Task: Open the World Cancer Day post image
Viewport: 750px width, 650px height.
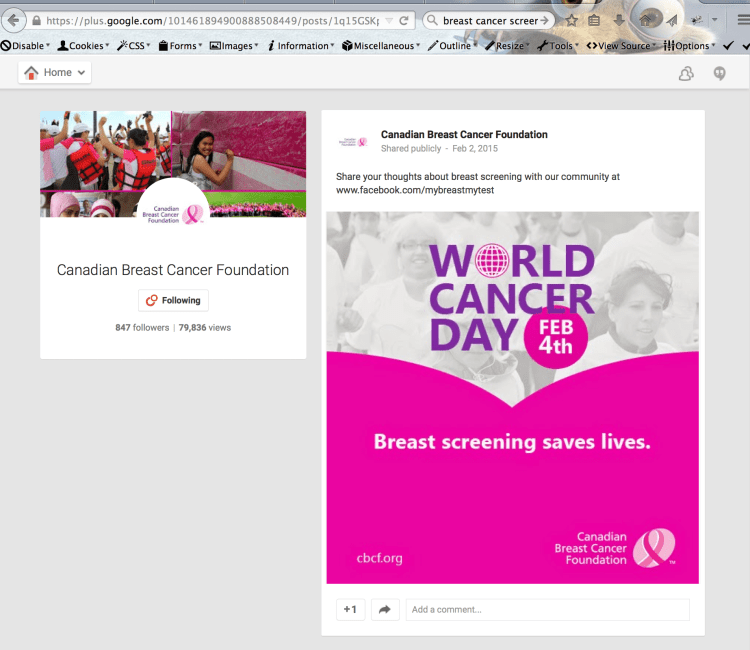Action: click(512, 397)
